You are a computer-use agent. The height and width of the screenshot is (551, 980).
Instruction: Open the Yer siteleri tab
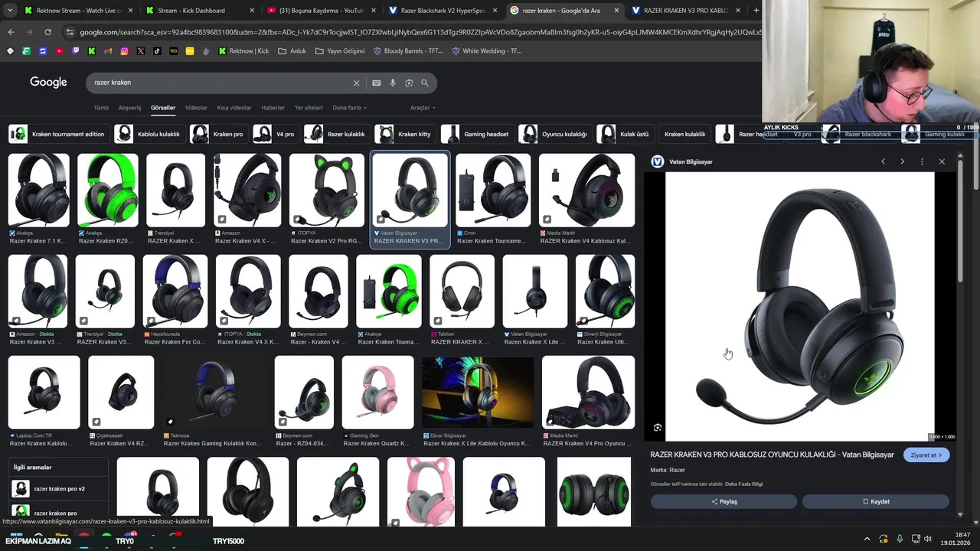(309, 108)
